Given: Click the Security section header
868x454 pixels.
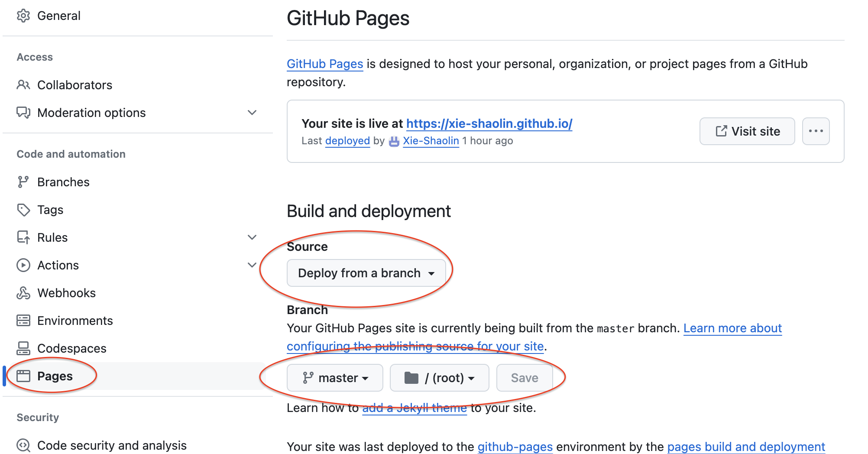Looking at the screenshot, I should point(38,417).
